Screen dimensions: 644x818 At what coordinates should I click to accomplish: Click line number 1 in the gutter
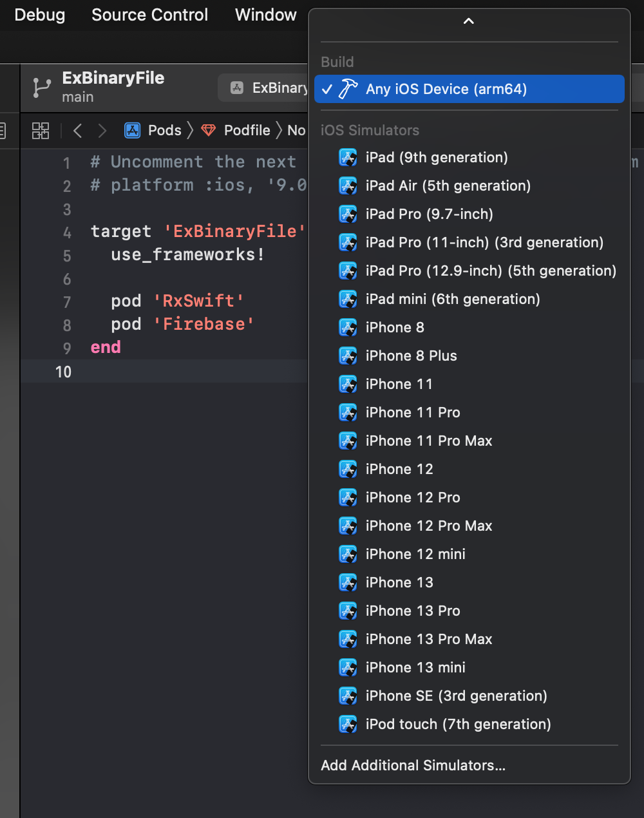(66, 163)
